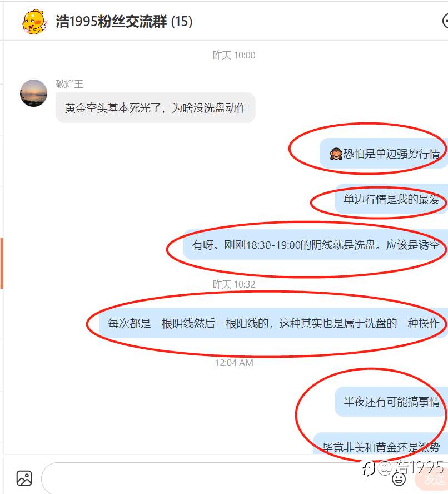The height and width of the screenshot is (494, 448).
Task: Select bubble 每次都是一根阴线然后一根阳线的
Action: 273,323
